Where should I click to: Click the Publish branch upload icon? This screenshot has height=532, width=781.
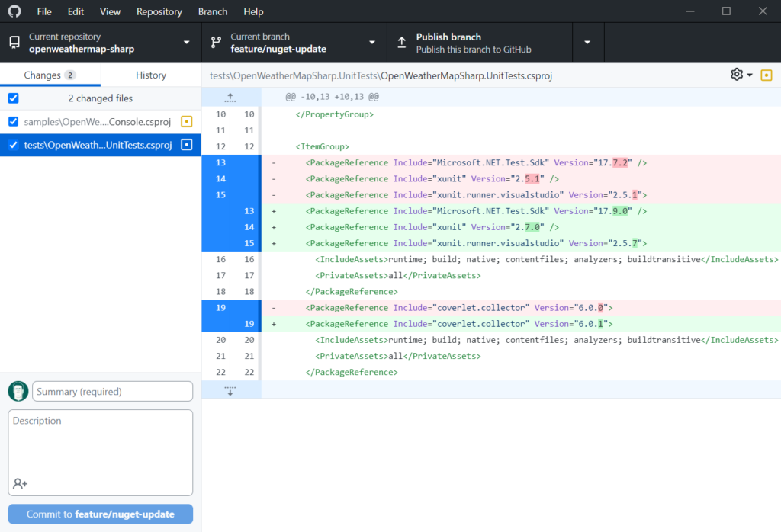click(x=402, y=43)
